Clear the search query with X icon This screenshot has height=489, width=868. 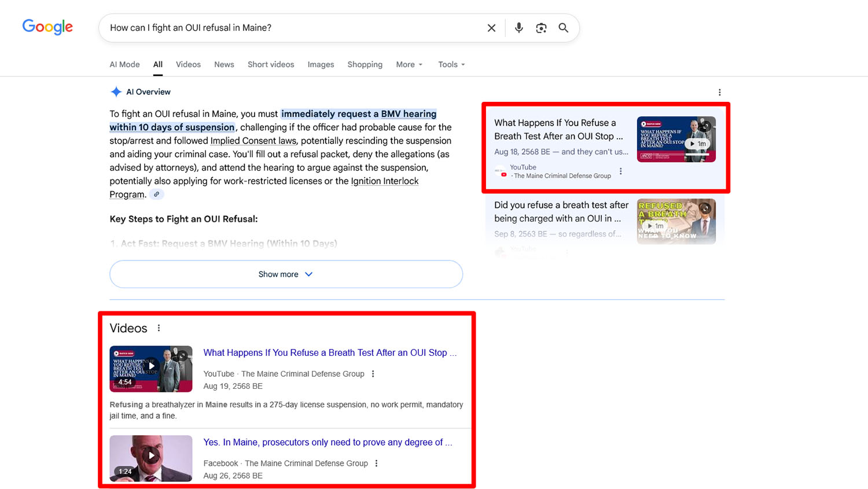click(491, 28)
